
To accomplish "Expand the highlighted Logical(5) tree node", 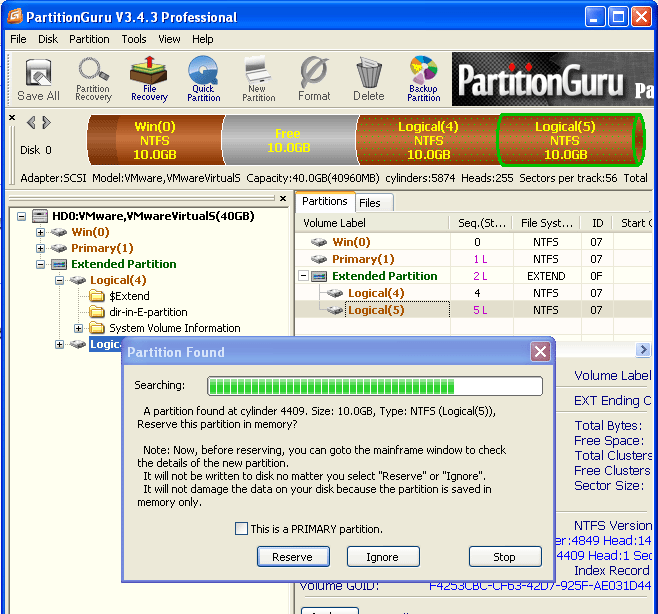I will 60,345.
